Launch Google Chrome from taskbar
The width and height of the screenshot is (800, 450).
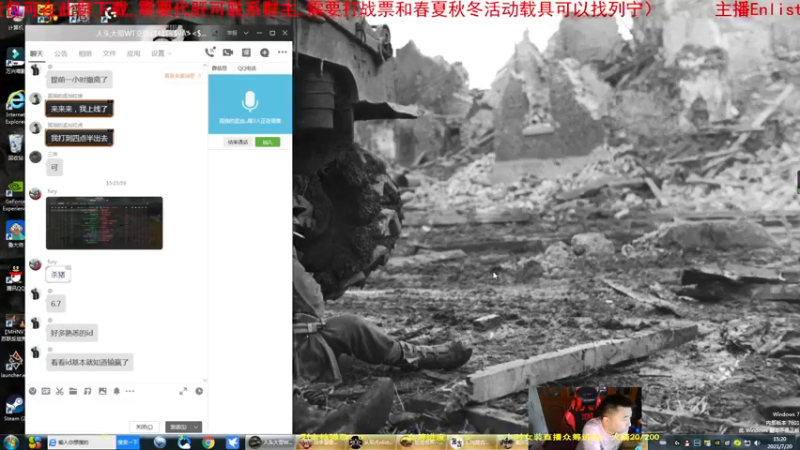[208, 442]
